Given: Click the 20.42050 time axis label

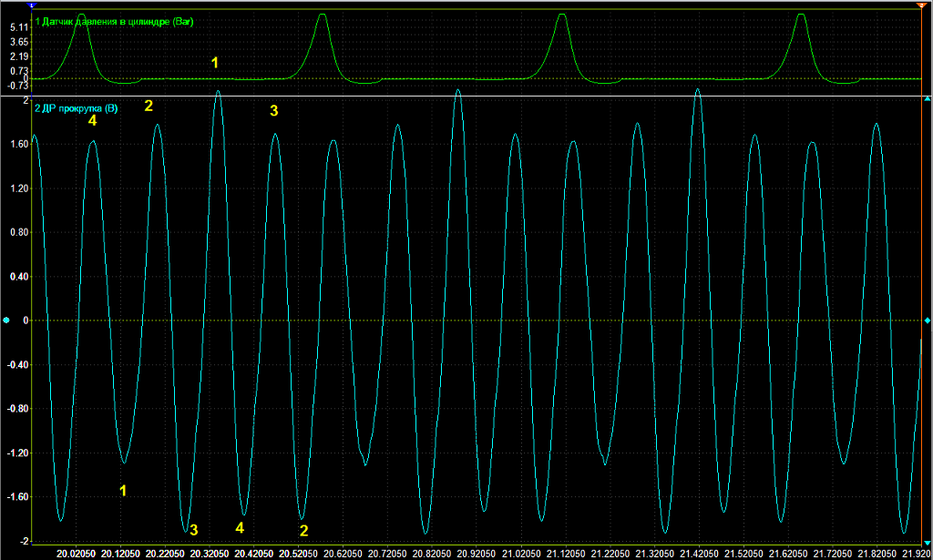Looking at the screenshot, I should pyautogui.click(x=254, y=554).
